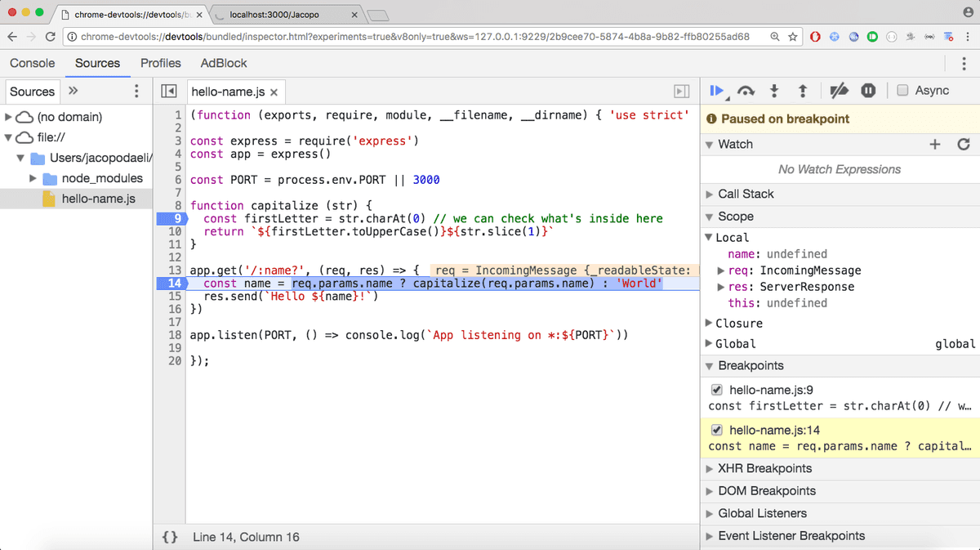Switch to the Console panel

32,63
